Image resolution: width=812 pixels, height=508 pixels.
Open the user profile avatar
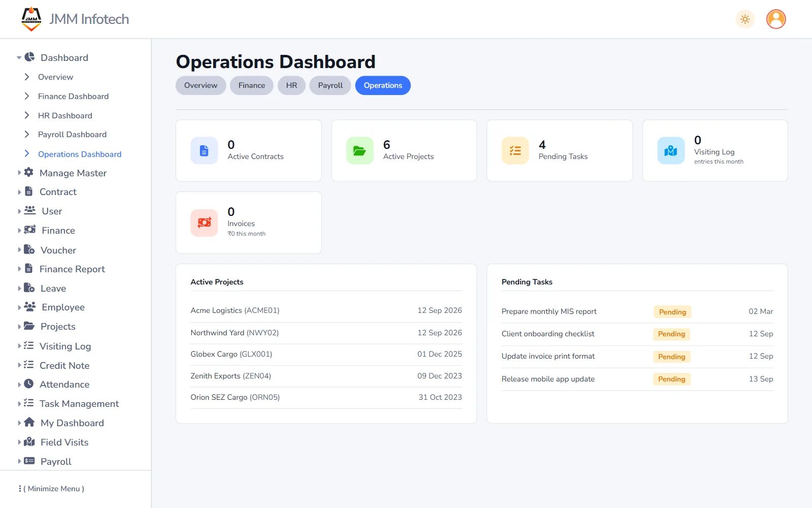tap(776, 19)
